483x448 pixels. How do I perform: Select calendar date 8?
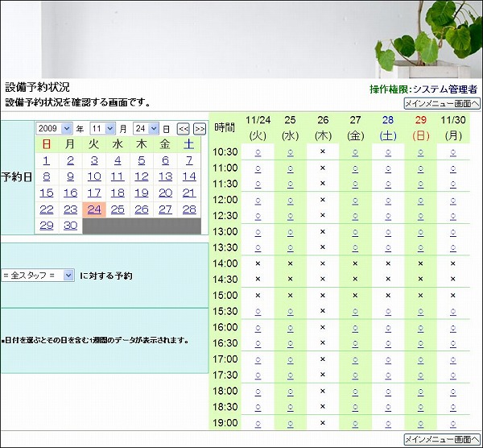pos(47,176)
